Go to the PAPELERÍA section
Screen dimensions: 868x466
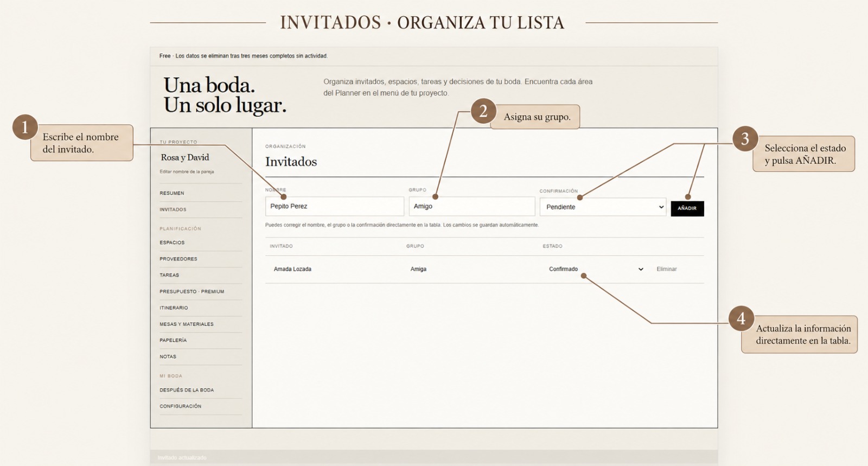173,340
